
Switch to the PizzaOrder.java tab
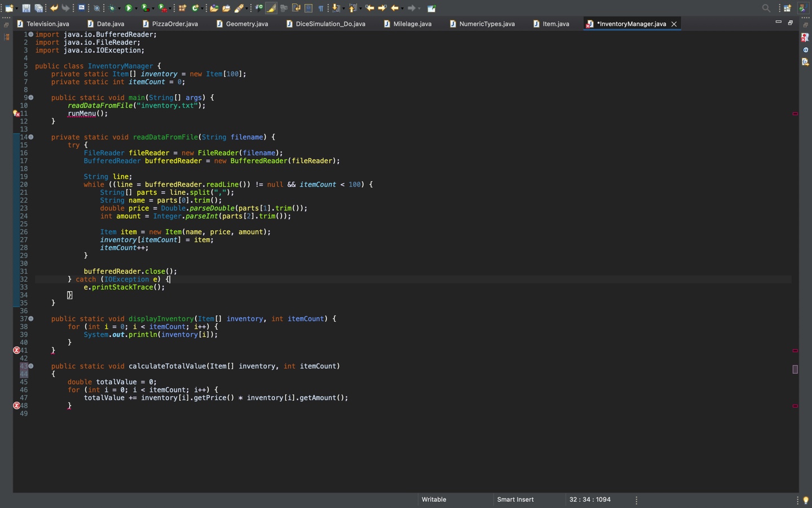point(174,24)
